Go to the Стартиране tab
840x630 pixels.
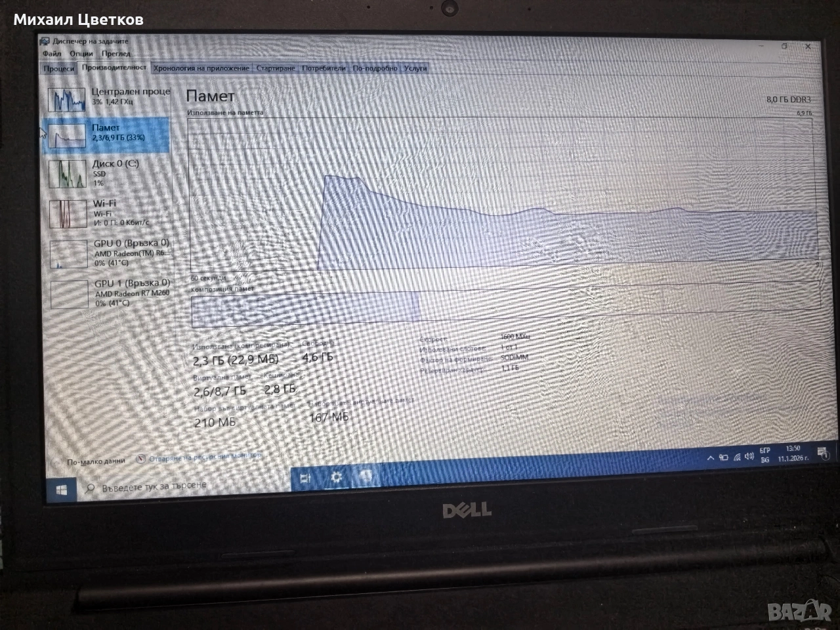click(x=276, y=68)
